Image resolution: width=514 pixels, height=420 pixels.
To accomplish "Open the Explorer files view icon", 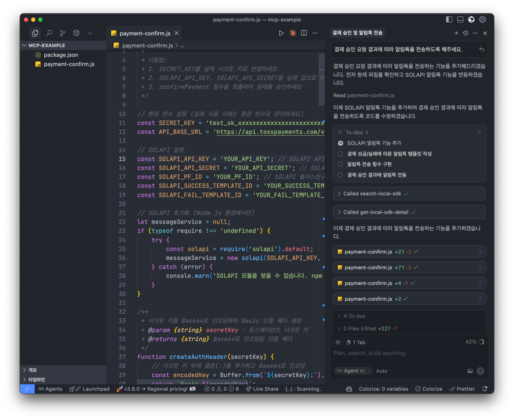I will click(35, 33).
